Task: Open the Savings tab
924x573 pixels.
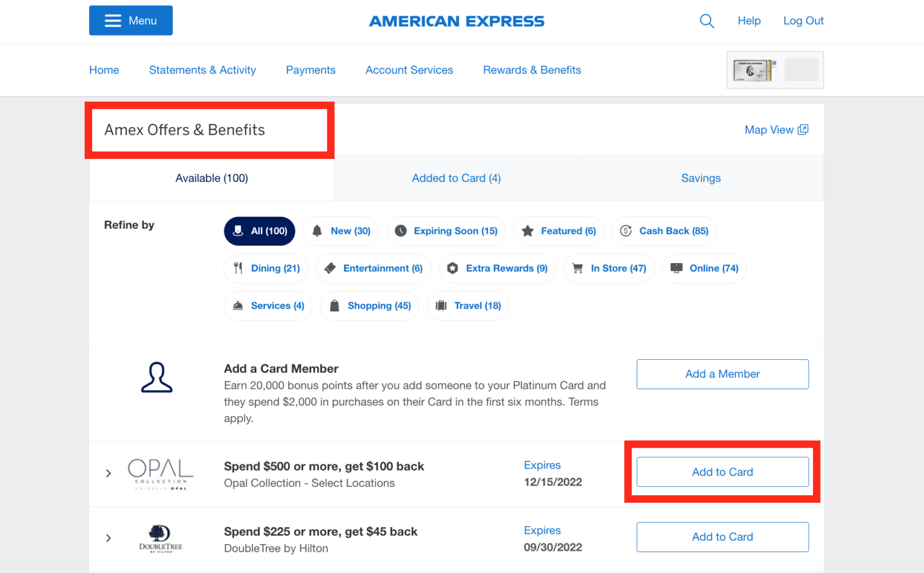Action: (x=700, y=178)
